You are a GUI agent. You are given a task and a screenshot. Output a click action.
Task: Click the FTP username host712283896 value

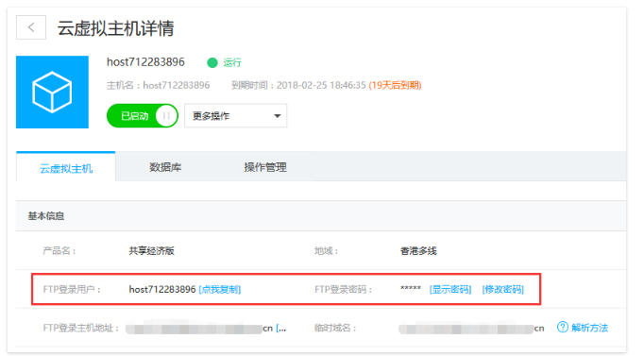[162, 290]
